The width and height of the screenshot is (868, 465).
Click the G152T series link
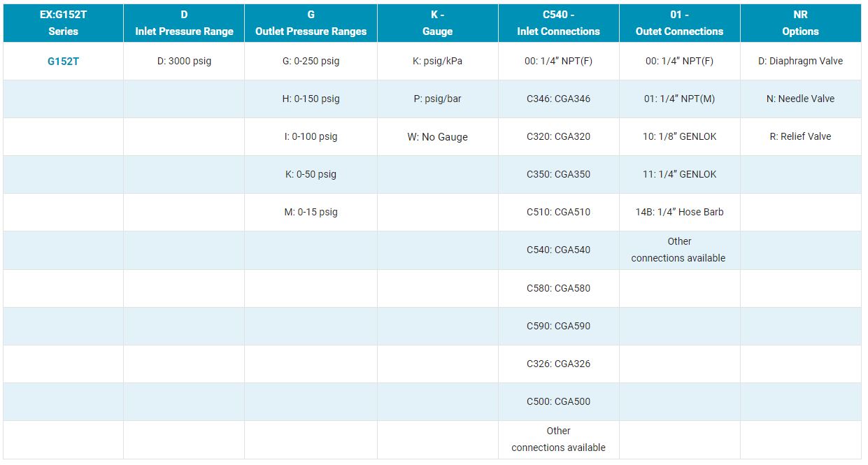[63, 62]
